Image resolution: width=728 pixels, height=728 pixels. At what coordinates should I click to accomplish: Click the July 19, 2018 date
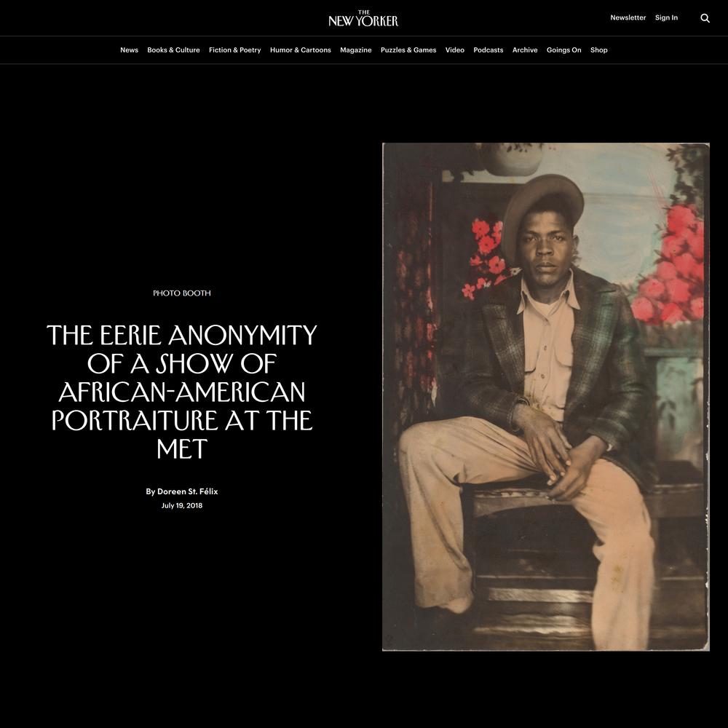pos(181,506)
